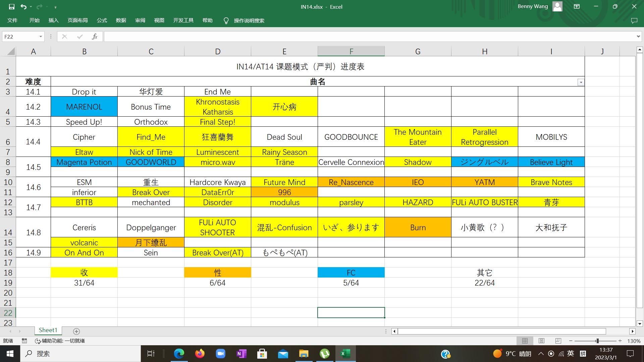The height and width of the screenshot is (362, 644).
Task: Click the zoom in plus button
Action: (620, 341)
